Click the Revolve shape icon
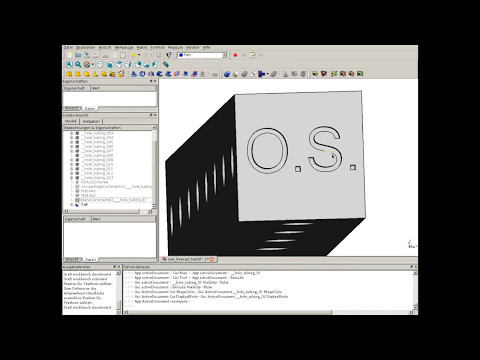480x360 pixels. click(x=142, y=74)
